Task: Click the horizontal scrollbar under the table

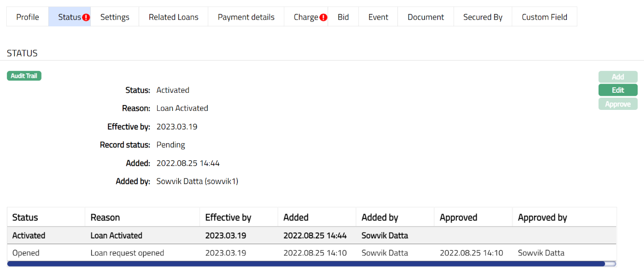Action: click(306, 264)
